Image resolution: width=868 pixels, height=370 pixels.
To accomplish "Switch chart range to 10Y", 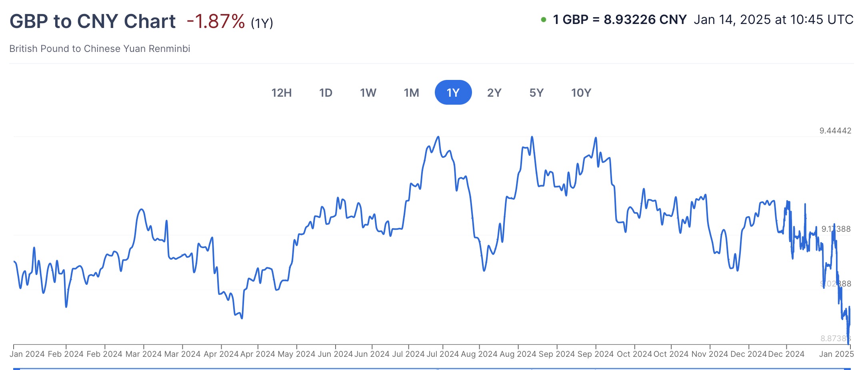I will [x=581, y=93].
